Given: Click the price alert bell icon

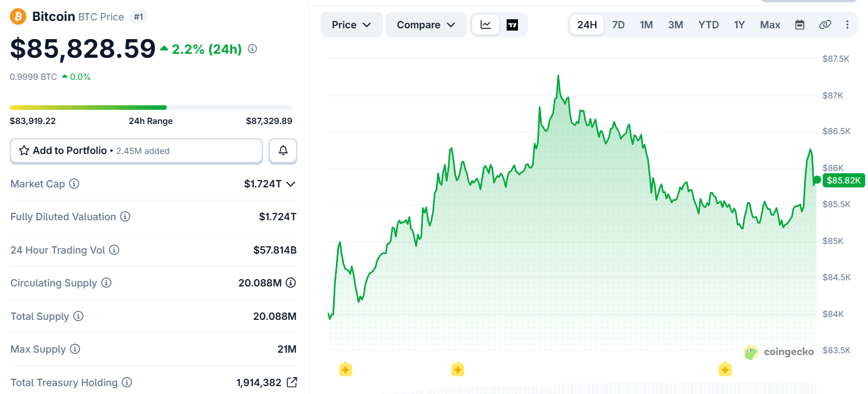Looking at the screenshot, I should (283, 151).
